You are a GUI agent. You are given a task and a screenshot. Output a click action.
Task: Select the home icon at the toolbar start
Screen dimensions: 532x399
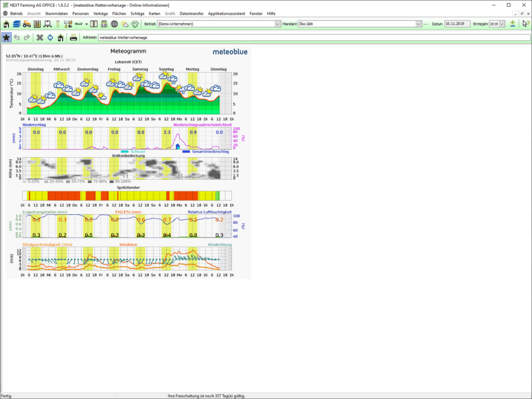(x=6, y=23)
